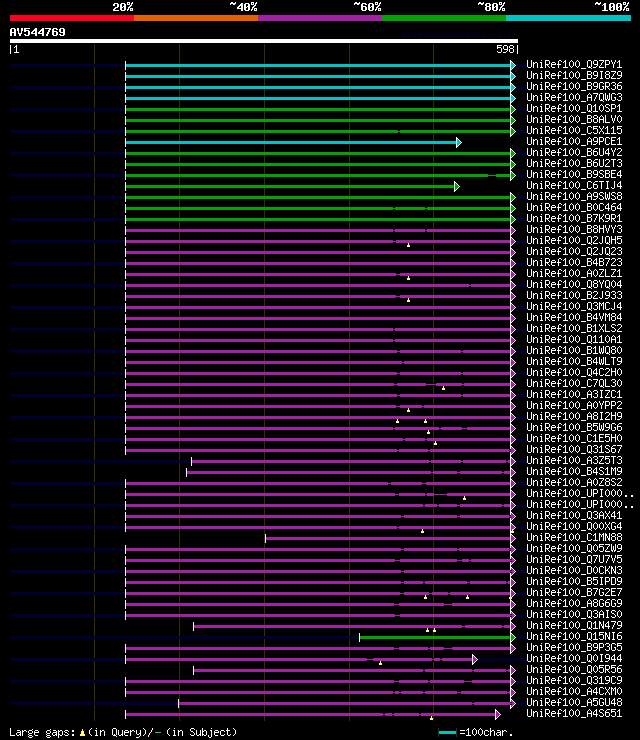
Task: Open the UniRef100_A5GU48 entry
Action: (x=574, y=703)
